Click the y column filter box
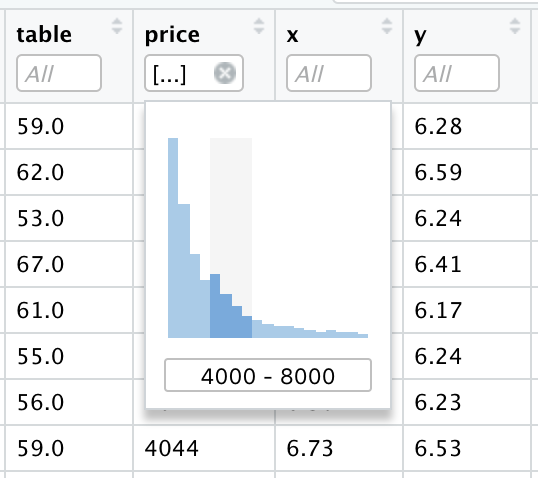The width and height of the screenshot is (538, 478). (x=457, y=73)
